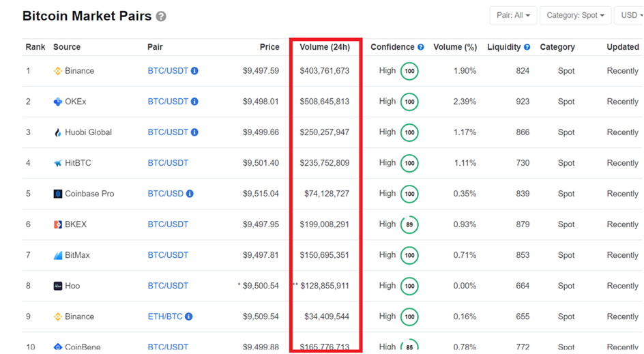The image size is (644, 354).
Task: Click info icon next to ETH/BTC pair
Action: 188,316
